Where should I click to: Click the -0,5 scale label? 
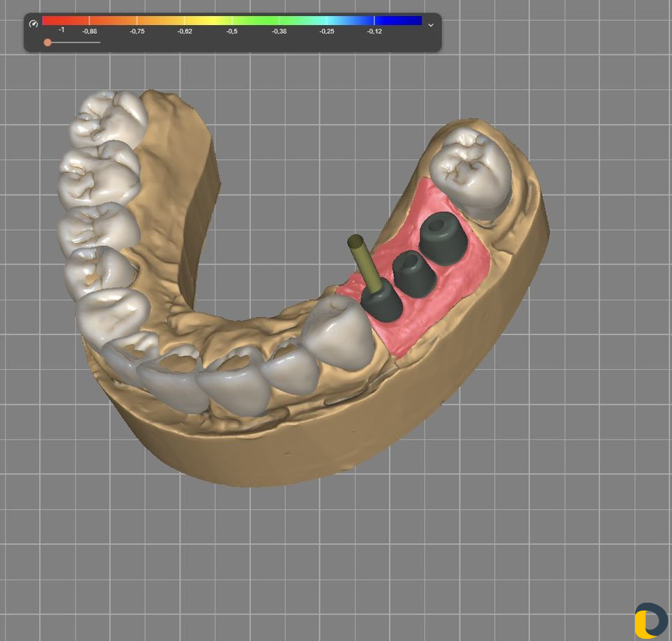(232, 31)
